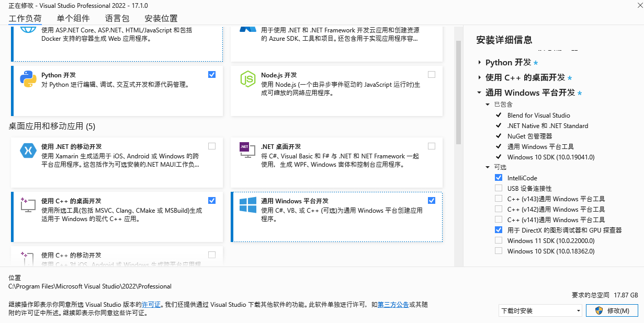
Task: Click the install path C:\Program Files text
Action: coord(90,286)
